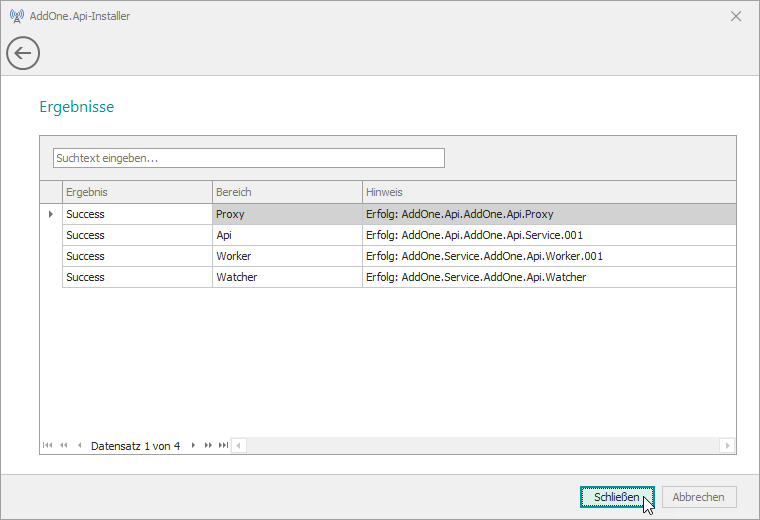Image resolution: width=760 pixels, height=520 pixels.
Task: Go to next page of records
Action: 208,445
